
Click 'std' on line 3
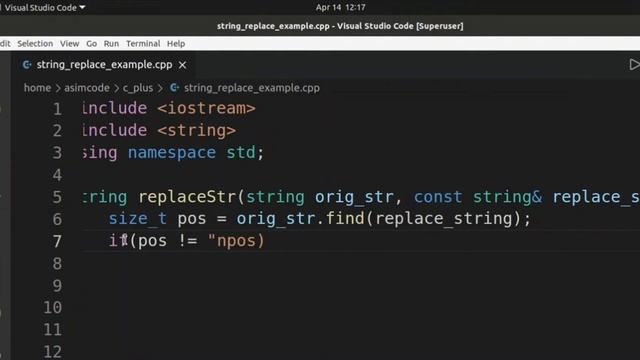241,152
